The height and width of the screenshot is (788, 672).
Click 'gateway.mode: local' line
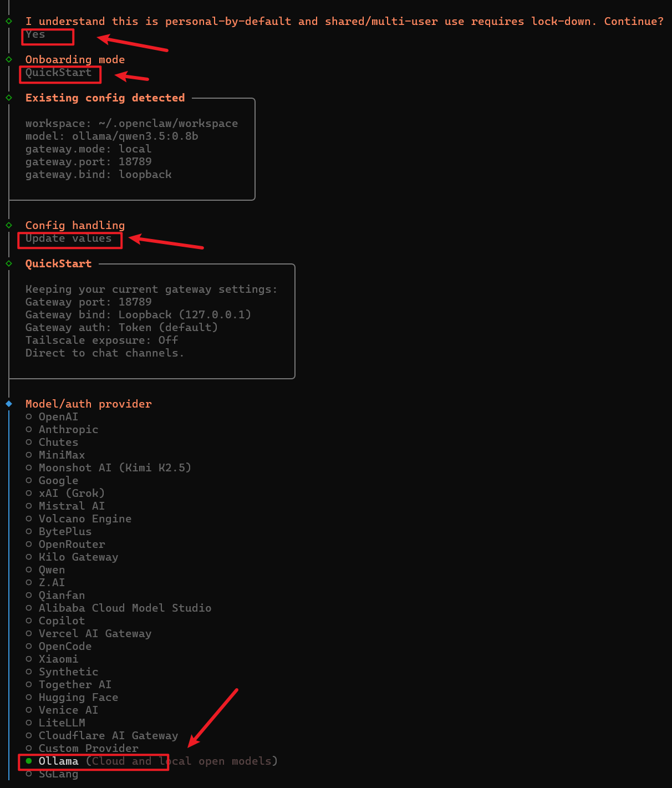pos(89,149)
